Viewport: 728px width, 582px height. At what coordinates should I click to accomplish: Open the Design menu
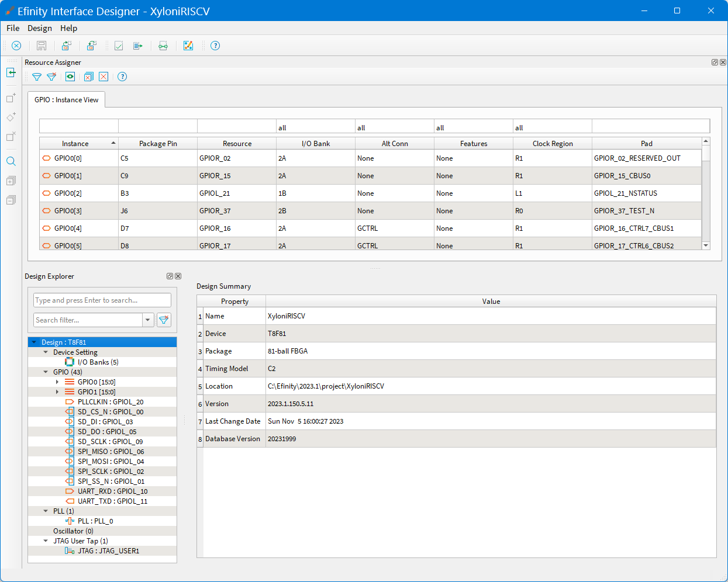coord(39,28)
